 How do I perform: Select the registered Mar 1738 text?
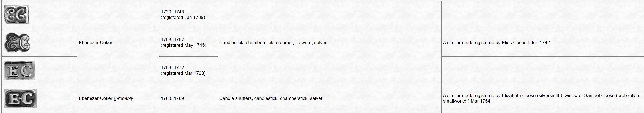tap(183, 73)
